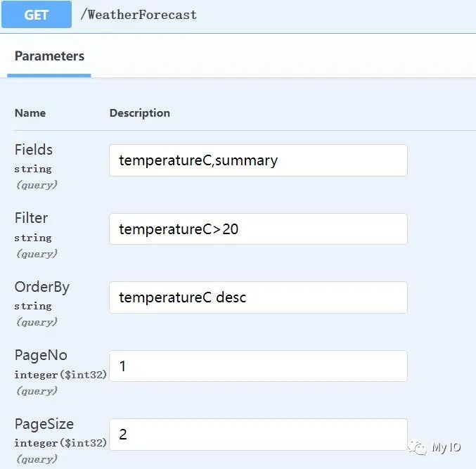Click the (query) label under Fields
This screenshot has height=469, width=476.
[x=37, y=185]
